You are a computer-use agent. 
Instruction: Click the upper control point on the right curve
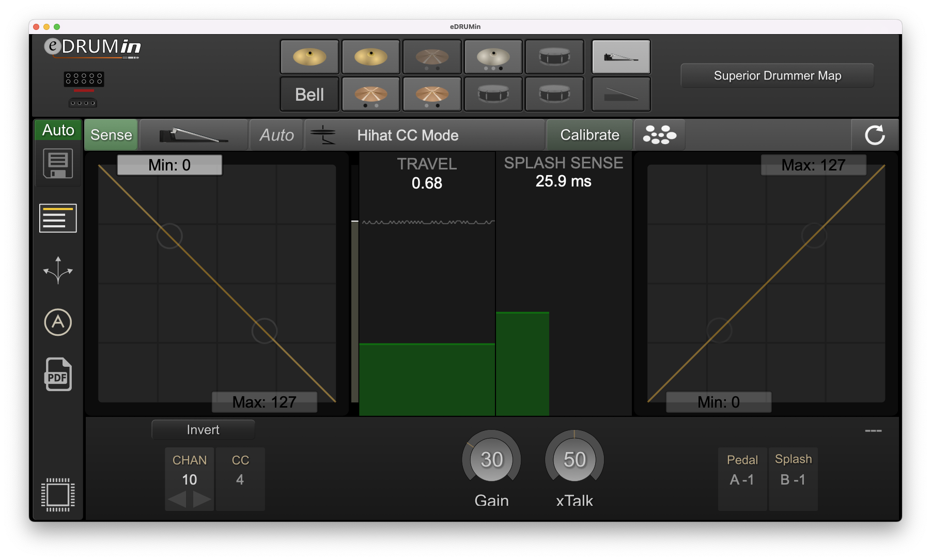pyautogui.click(x=814, y=236)
